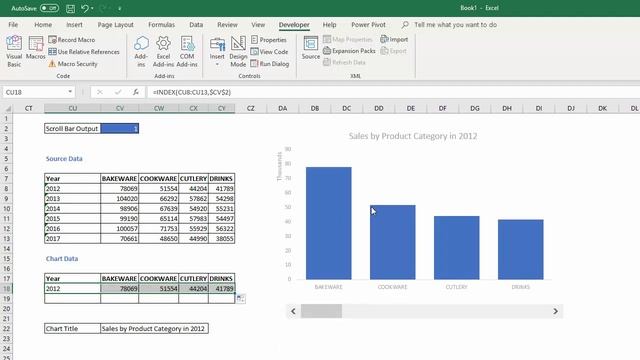The width and height of the screenshot is (640, 360).
Task: Click the scroll bar thumb under chart
Action: 321,311
